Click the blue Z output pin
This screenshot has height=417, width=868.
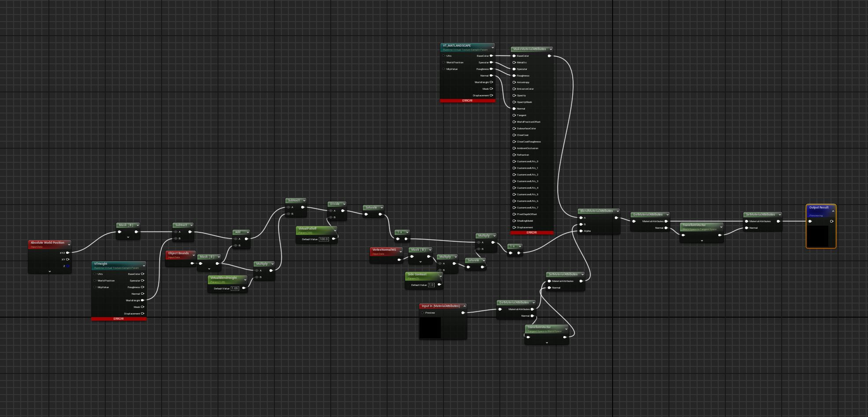(x=67, y=266)
